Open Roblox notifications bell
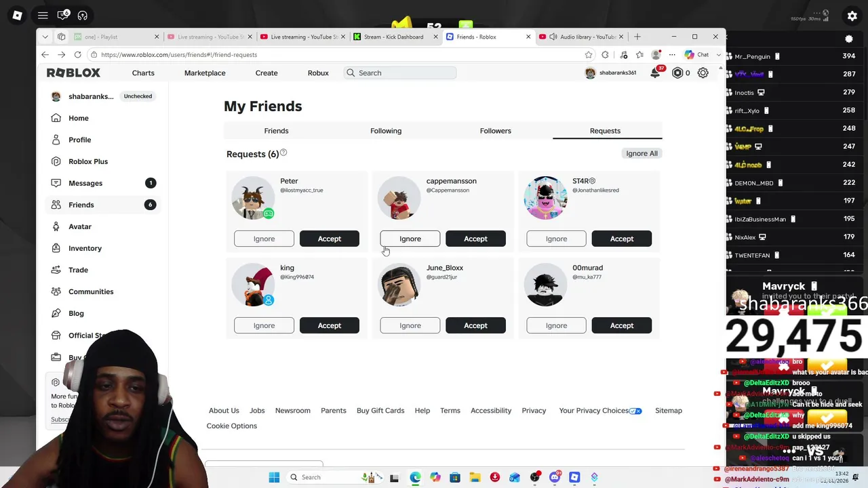Viewport: 868px width, 488px height. [x=655, y=73]
